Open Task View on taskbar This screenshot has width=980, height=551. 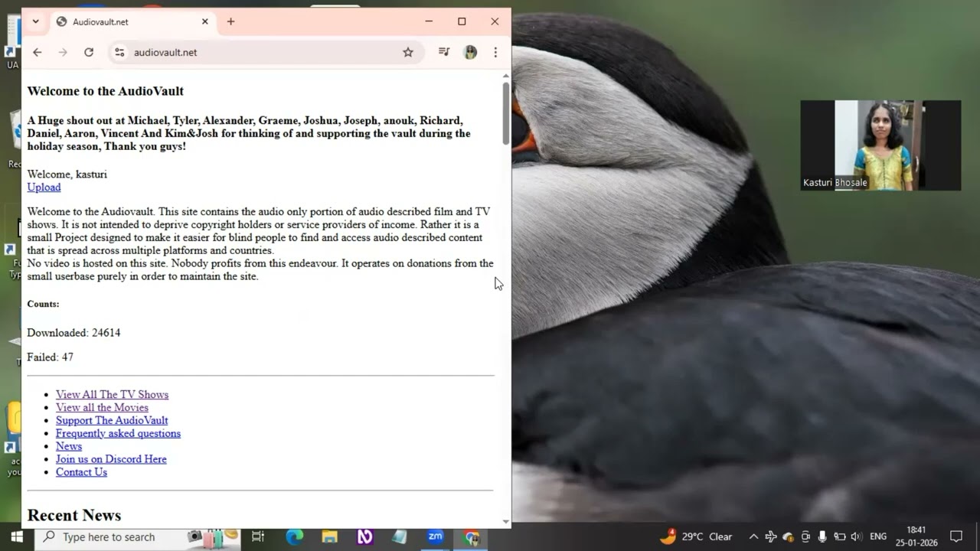[258, 536]
